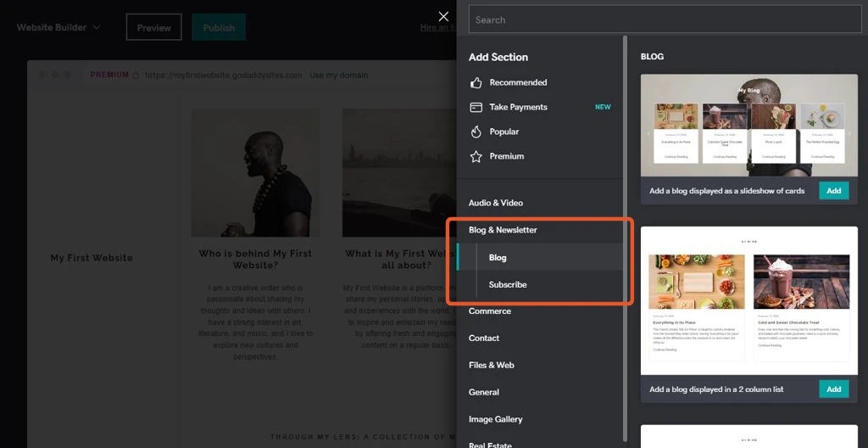The image size is (868, 448).
Task: Click the Popular flame icon
Action: tap(476, 132)
